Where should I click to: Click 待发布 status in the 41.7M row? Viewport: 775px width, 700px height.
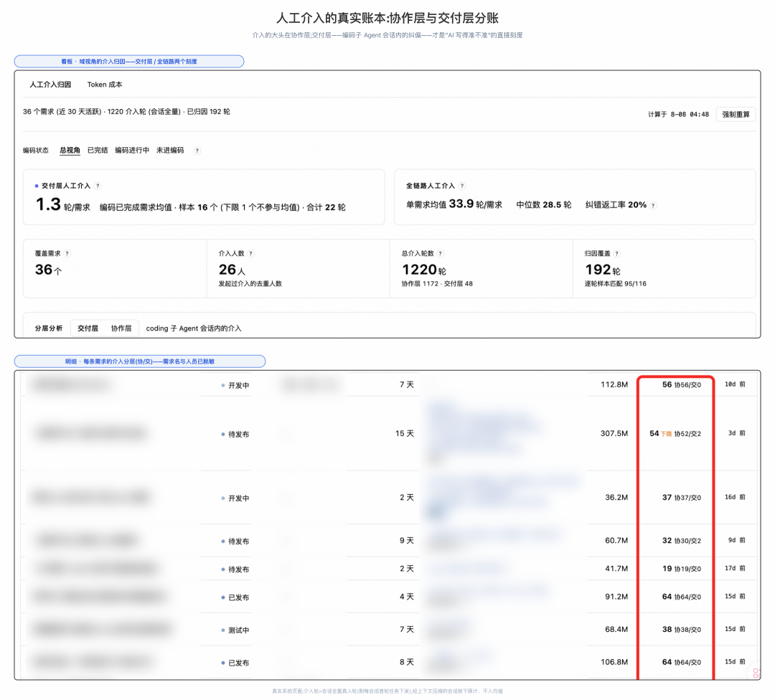tap(235, 569)
